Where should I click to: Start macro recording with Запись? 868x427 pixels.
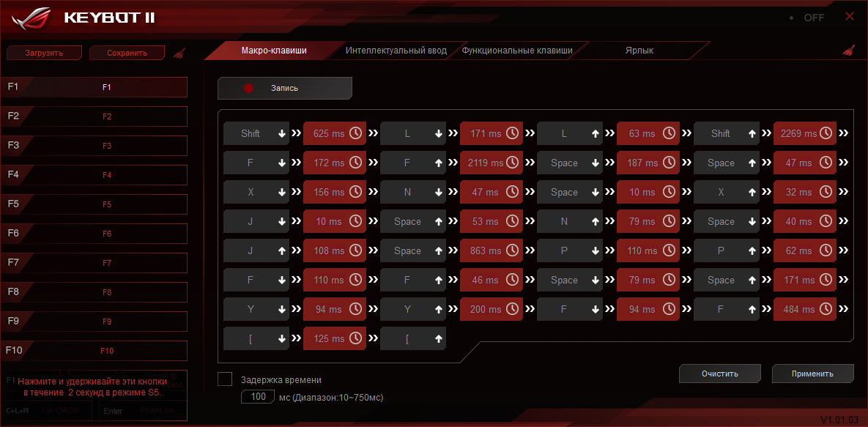pyautogui.click(x=284, y=88)
